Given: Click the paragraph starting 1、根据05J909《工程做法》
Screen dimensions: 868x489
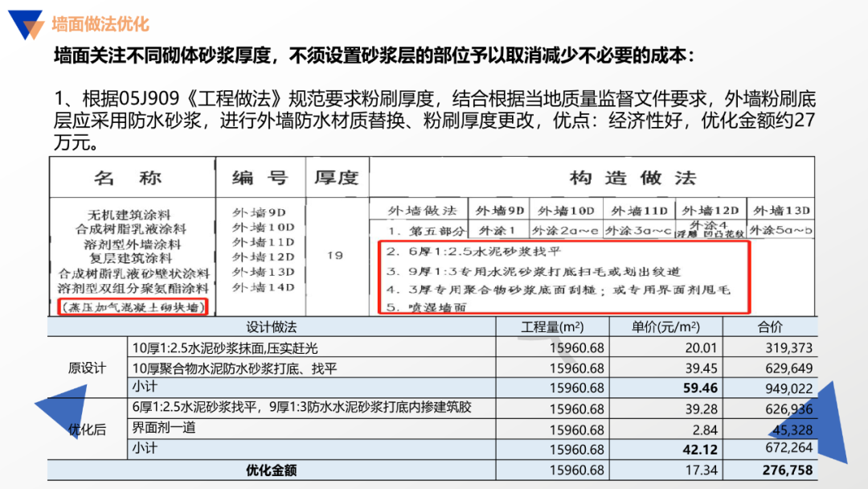Looking at the screenshot, I should pos(435,120).
